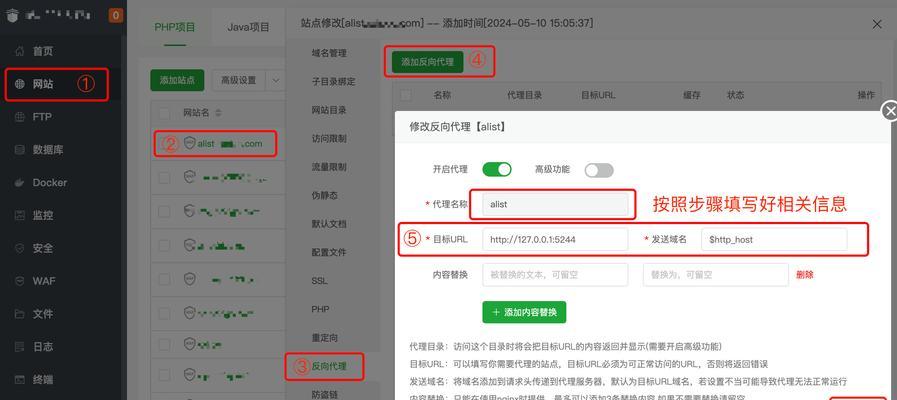Click the 数据库 database icon
Image resolution: width=897 pixels, height=400 pixels.
click(20, 150)
